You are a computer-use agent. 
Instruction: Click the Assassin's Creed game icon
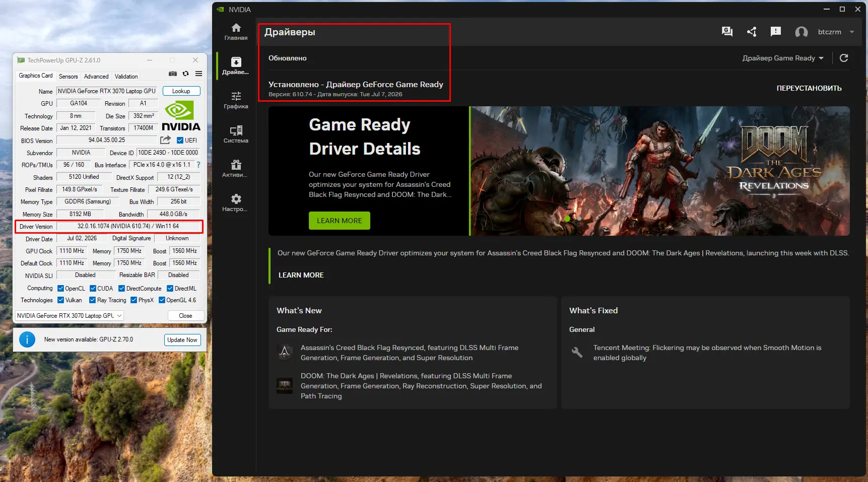tap(285, 352)
